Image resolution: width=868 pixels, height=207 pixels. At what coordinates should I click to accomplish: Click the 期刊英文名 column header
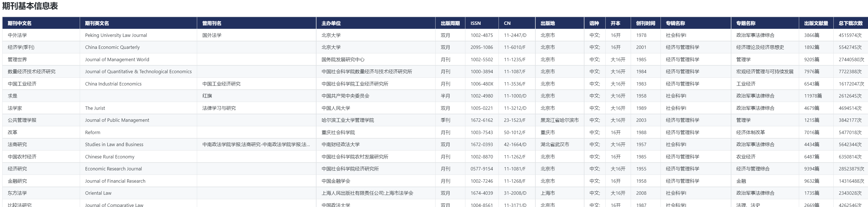tap(138, 23)
